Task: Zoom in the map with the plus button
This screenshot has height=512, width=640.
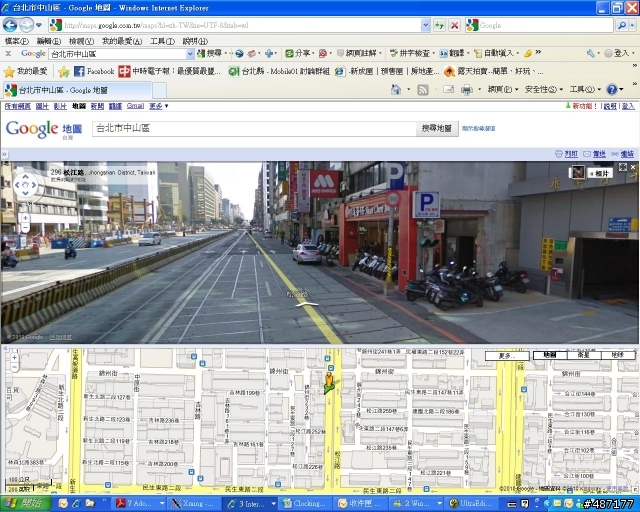Action: 15,358
